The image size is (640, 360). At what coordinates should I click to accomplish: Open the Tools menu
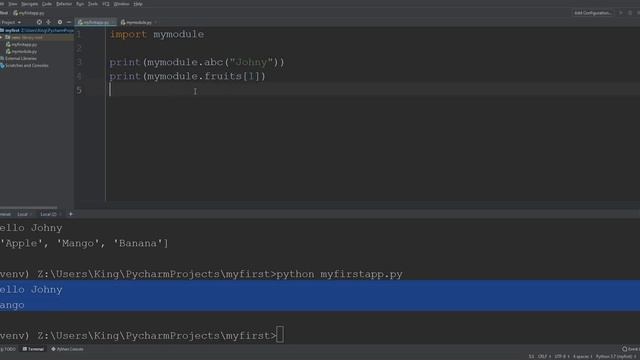point(93,4)
